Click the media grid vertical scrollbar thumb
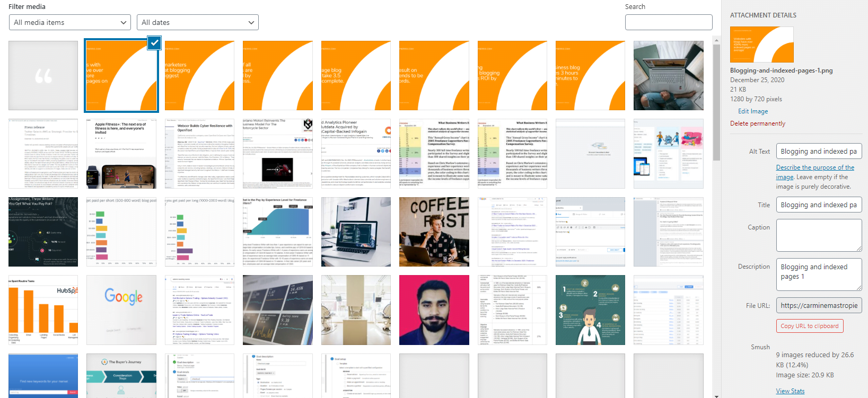The image size is (868, 398). pyautogui.click(x=717, y=102)
